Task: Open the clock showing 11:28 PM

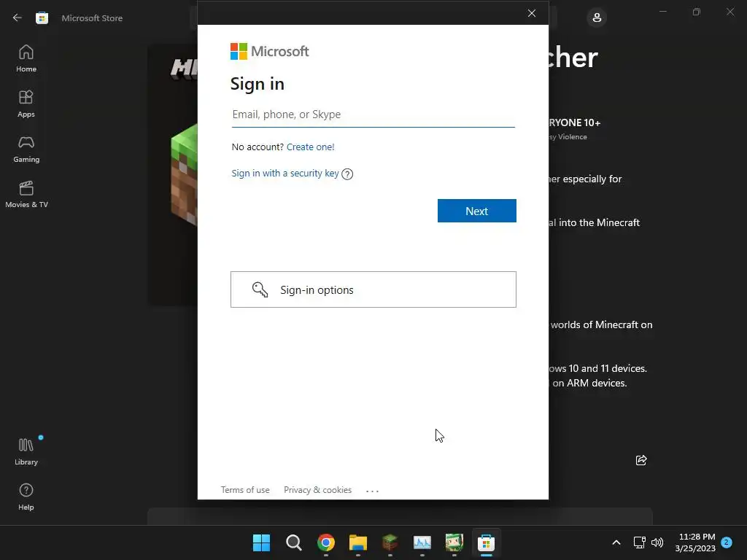Action: click(695, 542)
